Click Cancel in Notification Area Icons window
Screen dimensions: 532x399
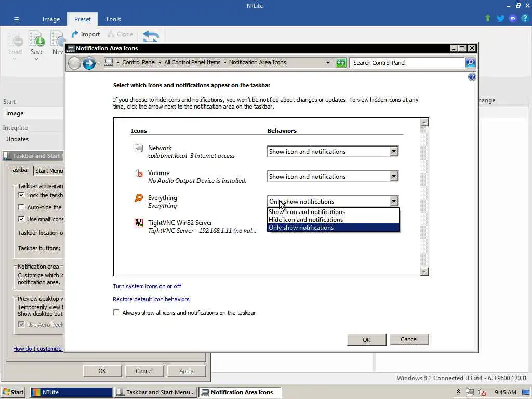click(x=409, y=339)
